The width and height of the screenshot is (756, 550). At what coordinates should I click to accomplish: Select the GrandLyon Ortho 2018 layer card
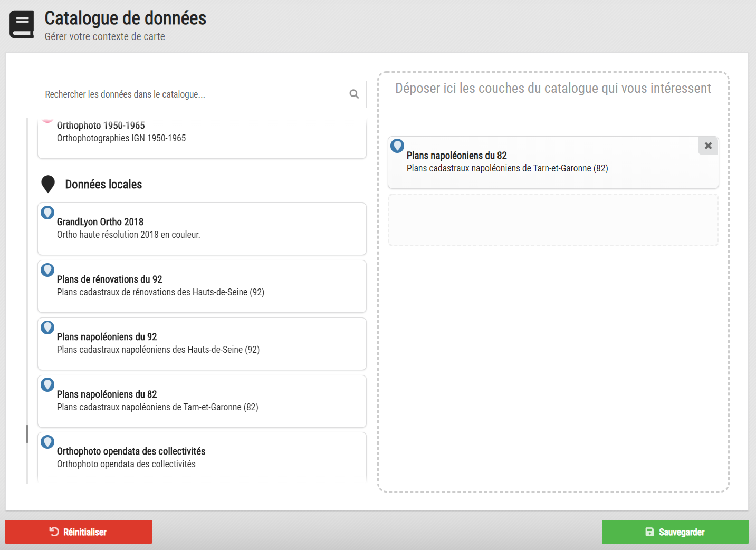202,228
